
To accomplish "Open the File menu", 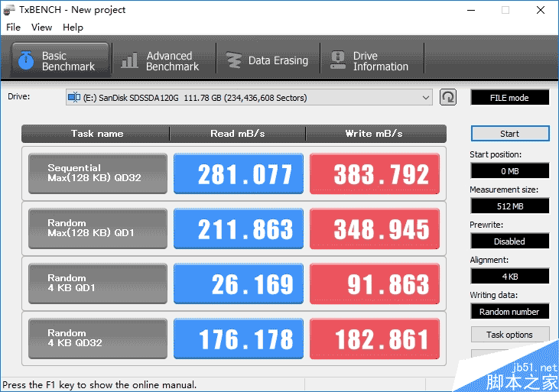I will tap(13, 27).
